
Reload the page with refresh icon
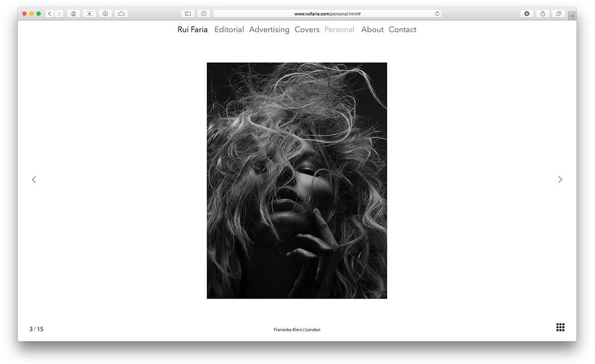(x=437, y=14)
